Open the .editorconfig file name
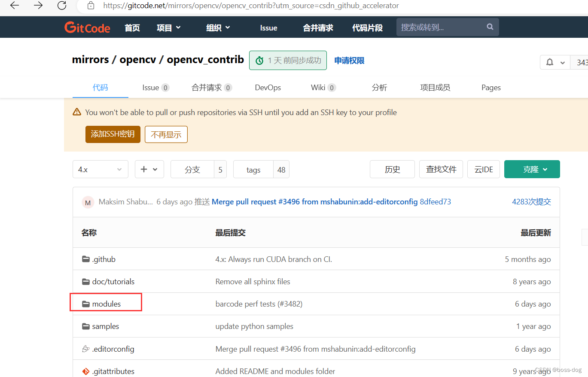 (113, 349)
